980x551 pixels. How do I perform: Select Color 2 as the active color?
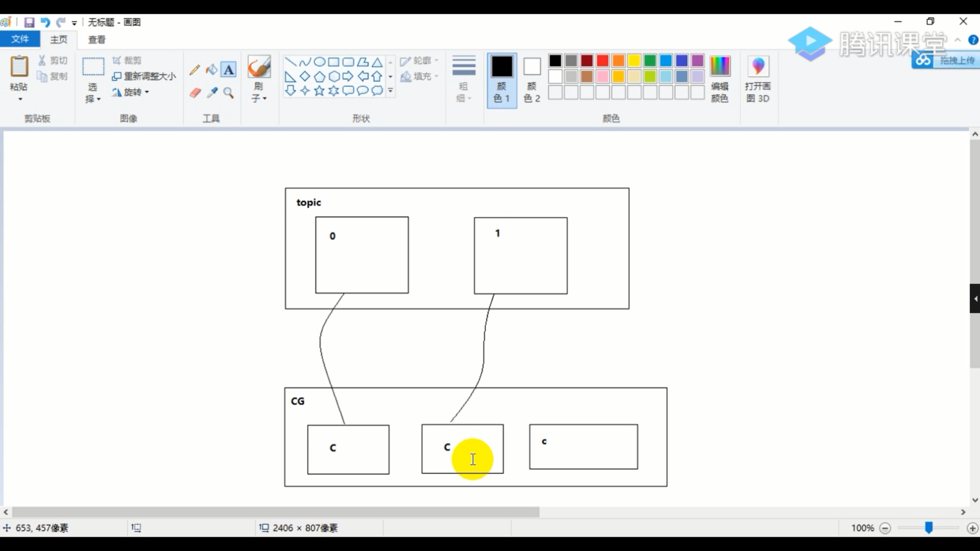click(532, 80)
